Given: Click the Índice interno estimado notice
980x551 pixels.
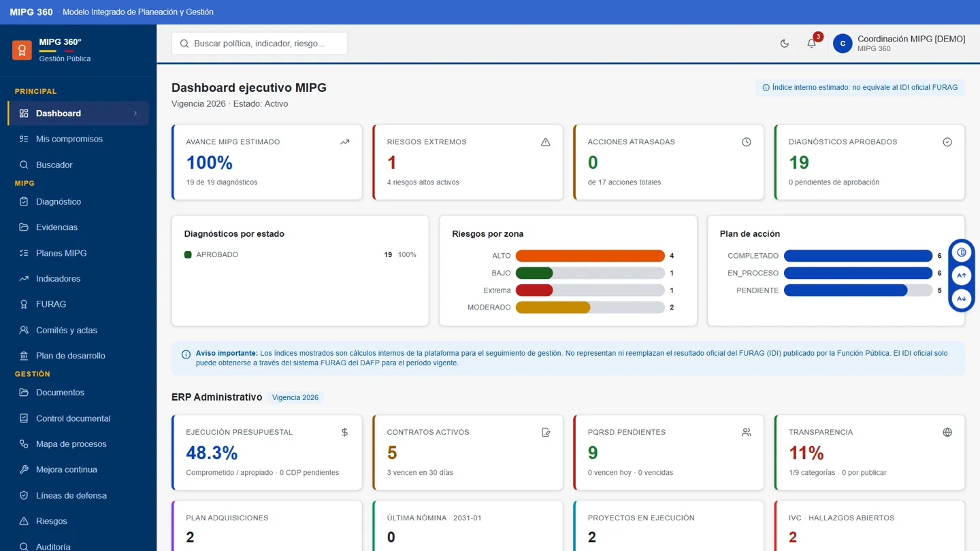Looking at the screenshot, I should [x=860, y=87].
